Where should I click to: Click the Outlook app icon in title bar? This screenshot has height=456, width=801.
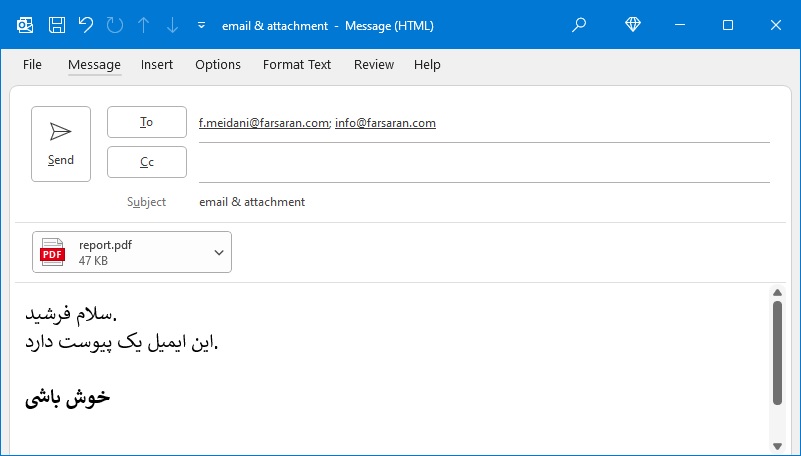coord(25,25)
